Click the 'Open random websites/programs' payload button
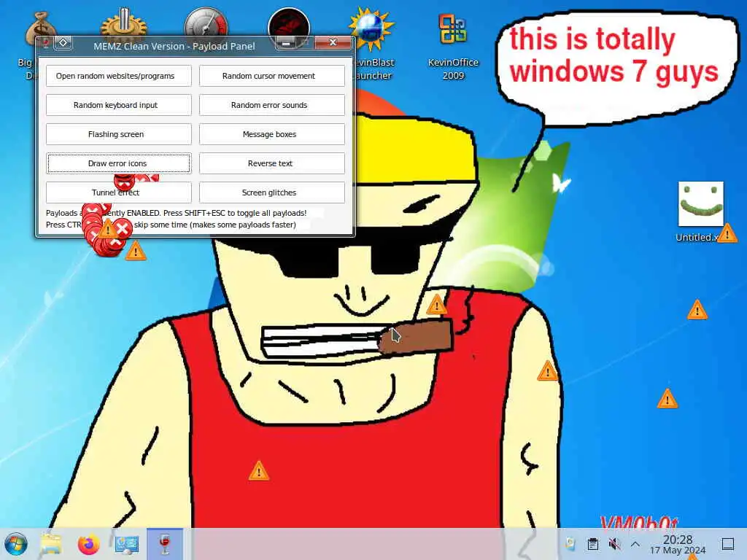The image size is (747, 560). coord(119,76)
